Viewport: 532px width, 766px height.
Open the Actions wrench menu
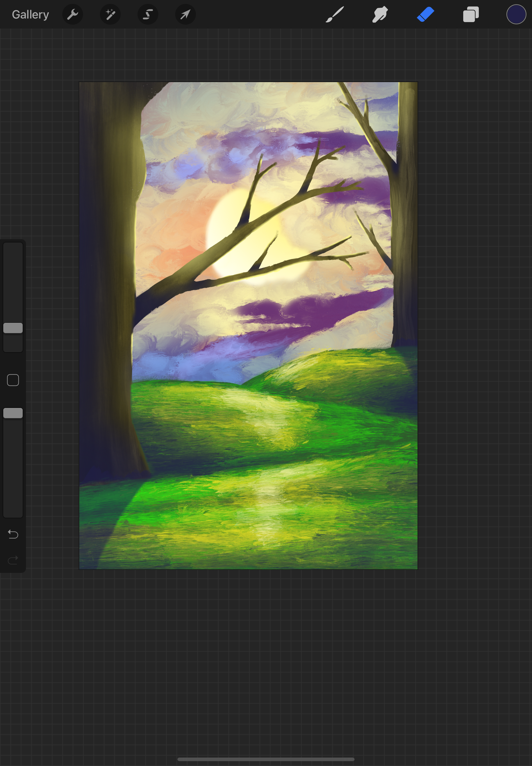tap(73, 14)
